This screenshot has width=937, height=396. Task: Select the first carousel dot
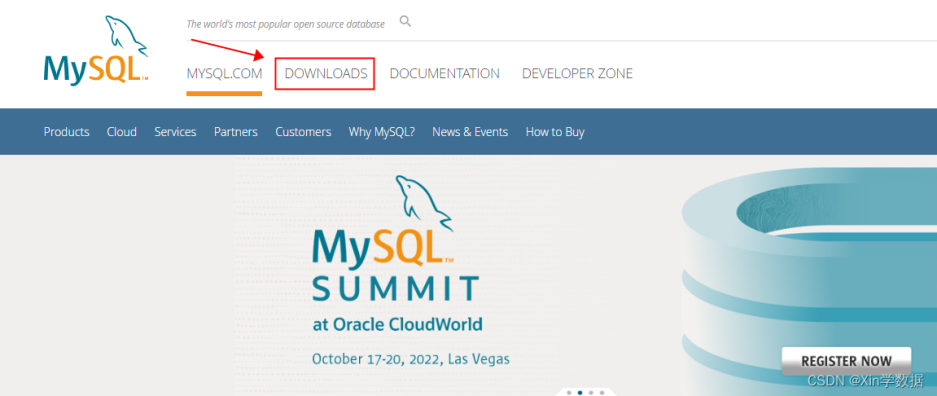pyautogui.click(x=569, y=392)
